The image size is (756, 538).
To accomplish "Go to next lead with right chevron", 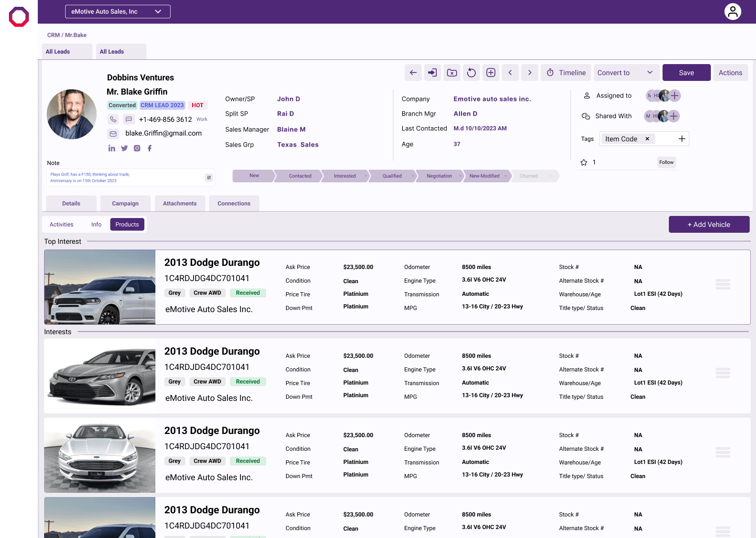I will pos(530,73).
